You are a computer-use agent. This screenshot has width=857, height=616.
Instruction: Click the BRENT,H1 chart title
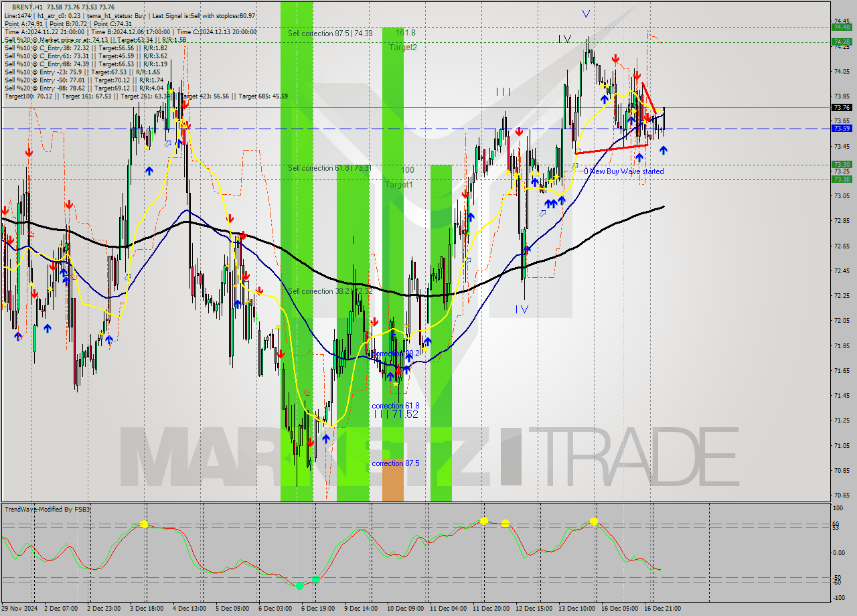click(27, 7)
